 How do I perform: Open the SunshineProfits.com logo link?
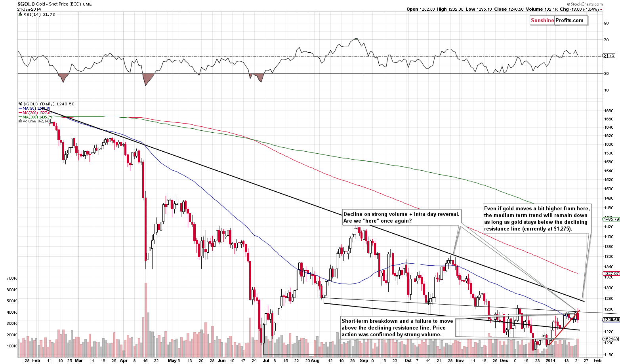coord(559,21)
